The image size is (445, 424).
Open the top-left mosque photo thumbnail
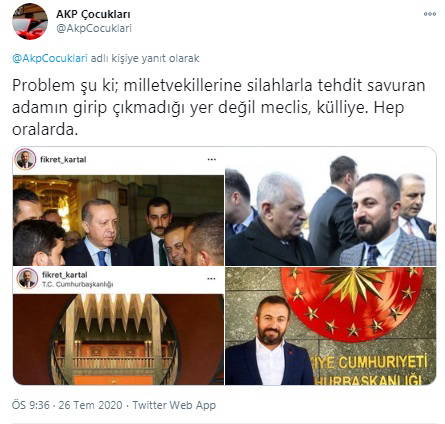(x=118, y=220)
